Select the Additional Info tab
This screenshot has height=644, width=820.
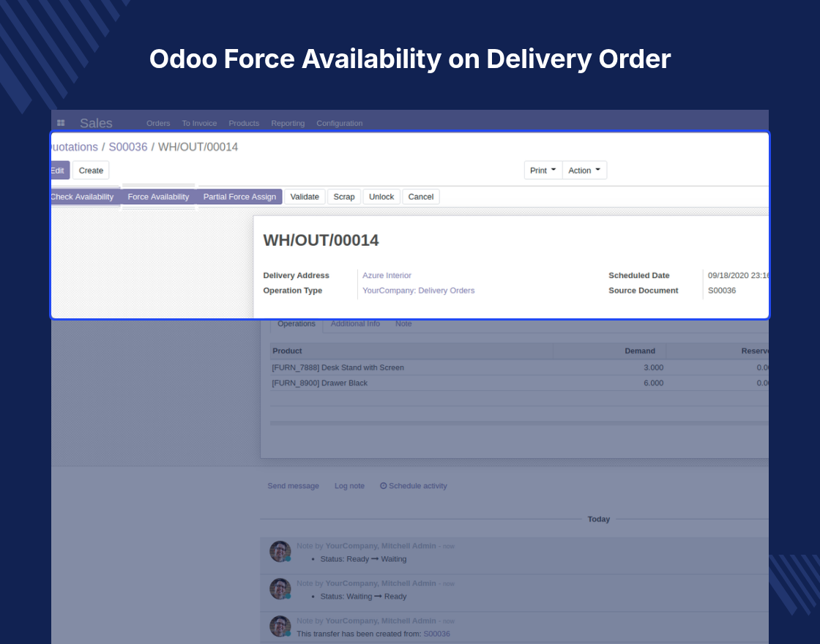(356, 323)
